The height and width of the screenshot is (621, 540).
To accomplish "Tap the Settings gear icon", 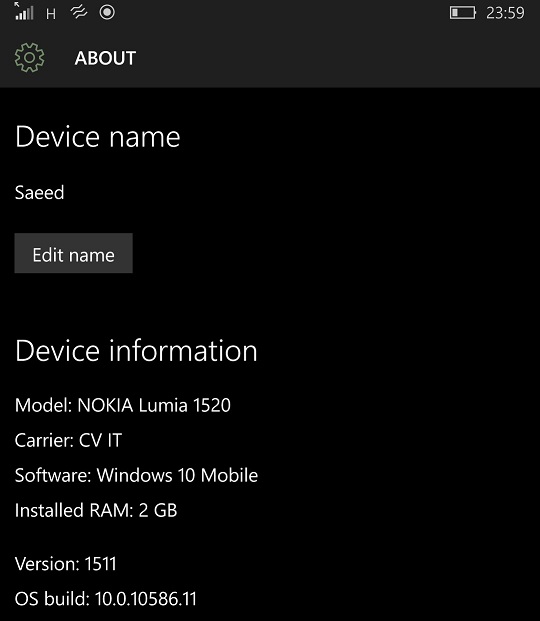I will coord(30,58).
